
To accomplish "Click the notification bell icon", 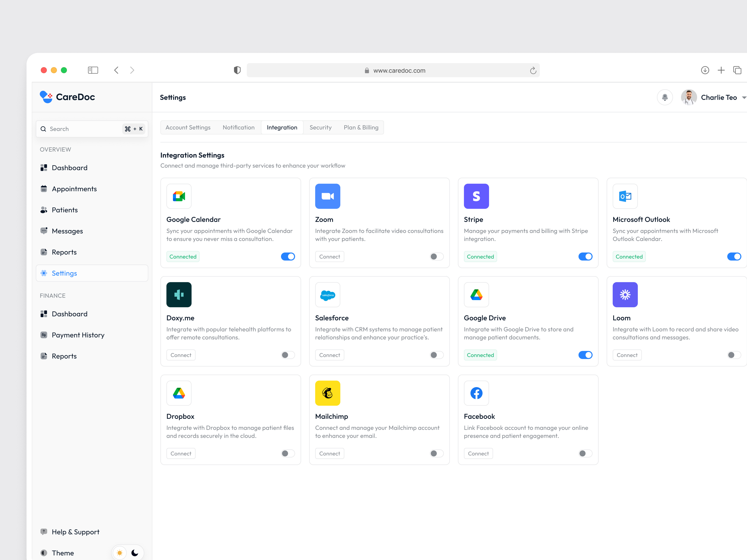I will pos(665,97).
